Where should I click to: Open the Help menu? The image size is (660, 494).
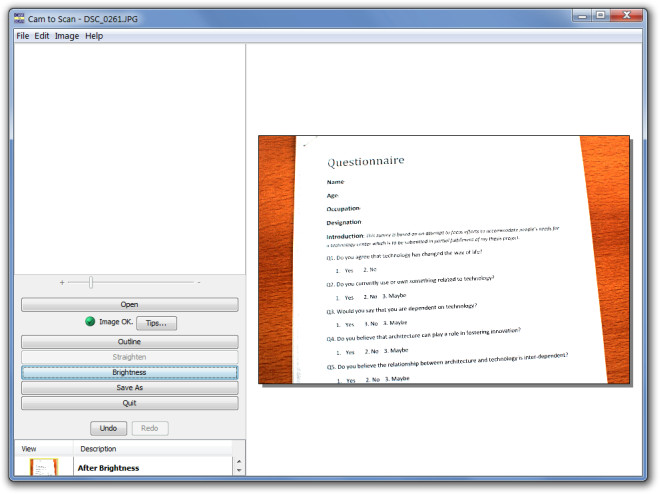click(x=94, y=36)
